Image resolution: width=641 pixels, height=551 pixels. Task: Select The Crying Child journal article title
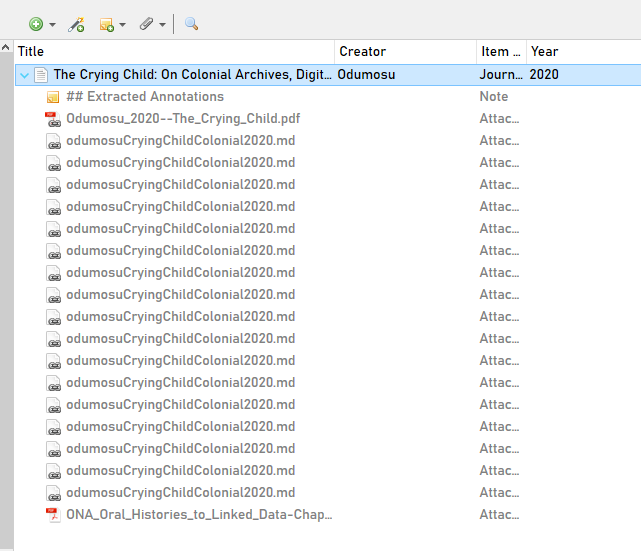193,74
